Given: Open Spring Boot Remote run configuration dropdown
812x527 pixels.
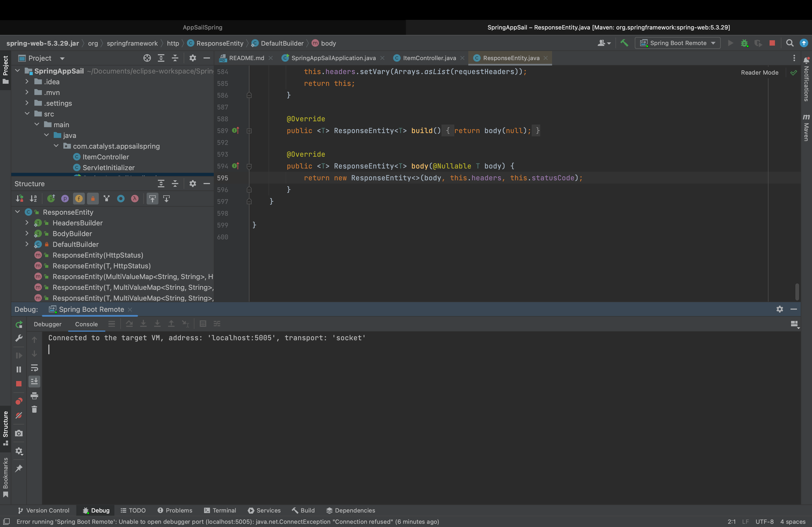Looking at the screenshot, I should point(677,43).
